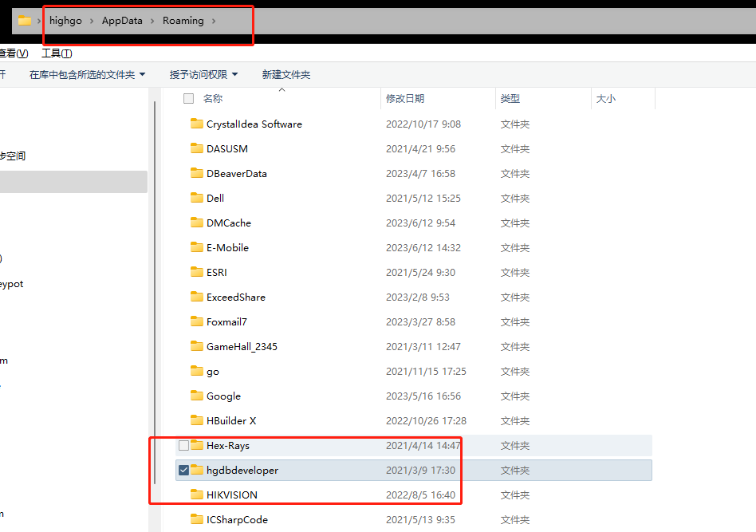This screenshot has width=756, height=532.
Task: Click the folder icon in the address bar
Action: point(25,21)
